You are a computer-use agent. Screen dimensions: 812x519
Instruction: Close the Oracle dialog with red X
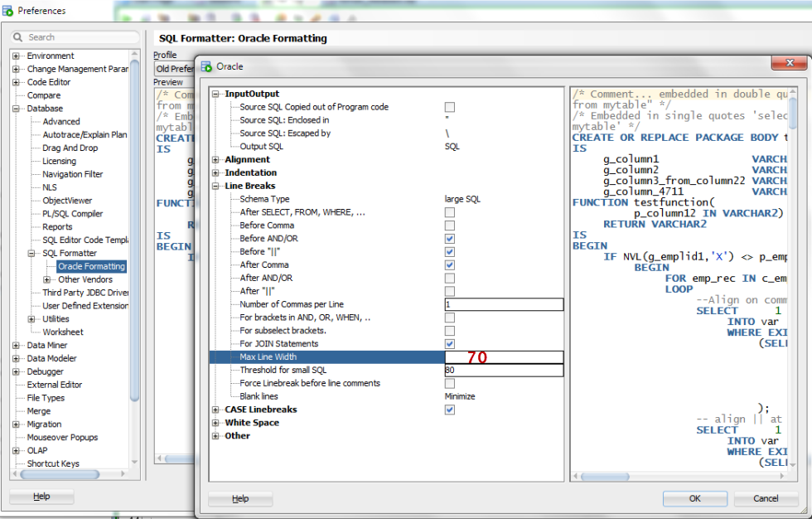(x=788, y=65)
